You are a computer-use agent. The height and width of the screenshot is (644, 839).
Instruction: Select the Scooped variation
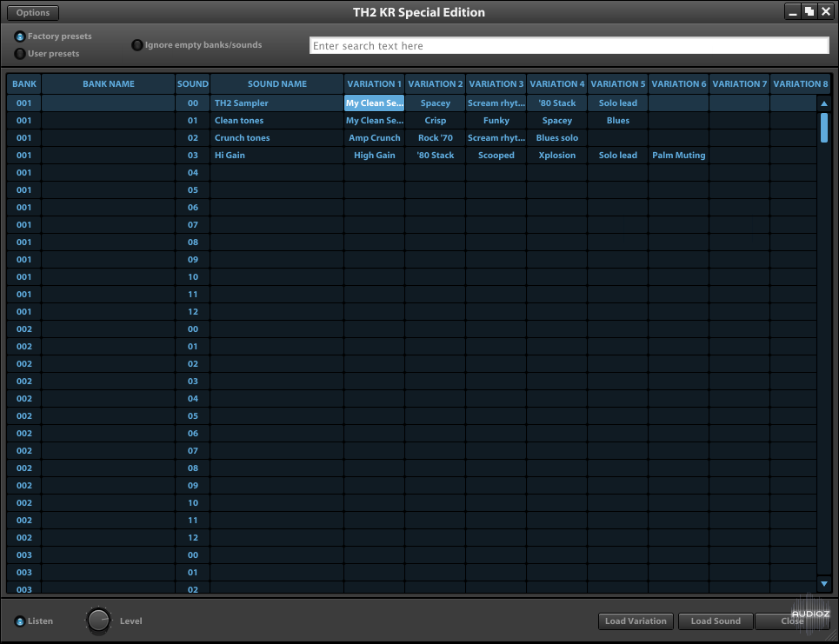click(496, 155)
